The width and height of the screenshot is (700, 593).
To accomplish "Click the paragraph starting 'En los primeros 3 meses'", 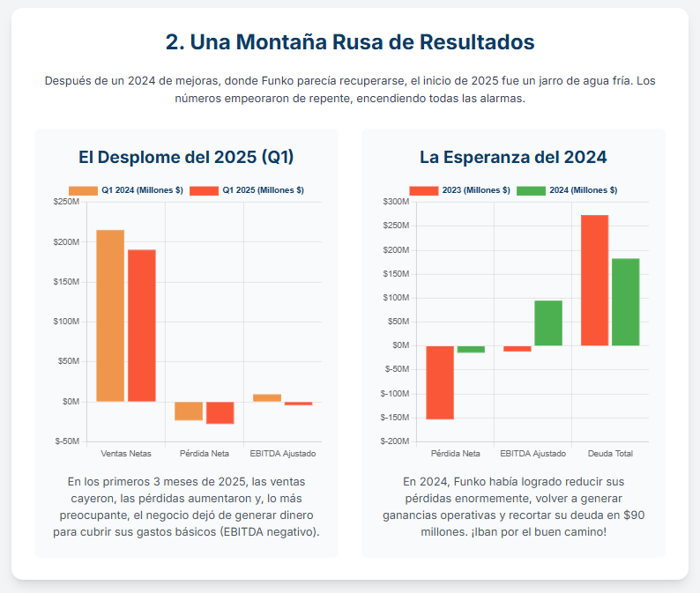I will coord(186,507).
